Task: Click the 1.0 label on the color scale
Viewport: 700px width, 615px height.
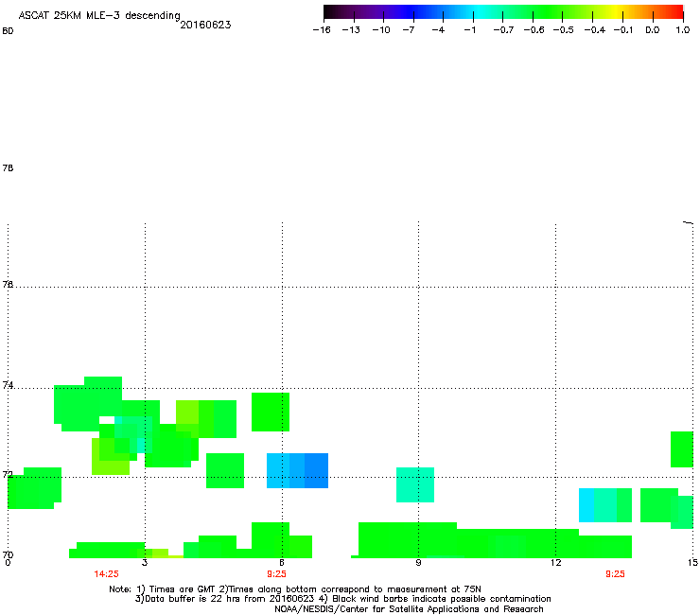Action: [683, 30]
